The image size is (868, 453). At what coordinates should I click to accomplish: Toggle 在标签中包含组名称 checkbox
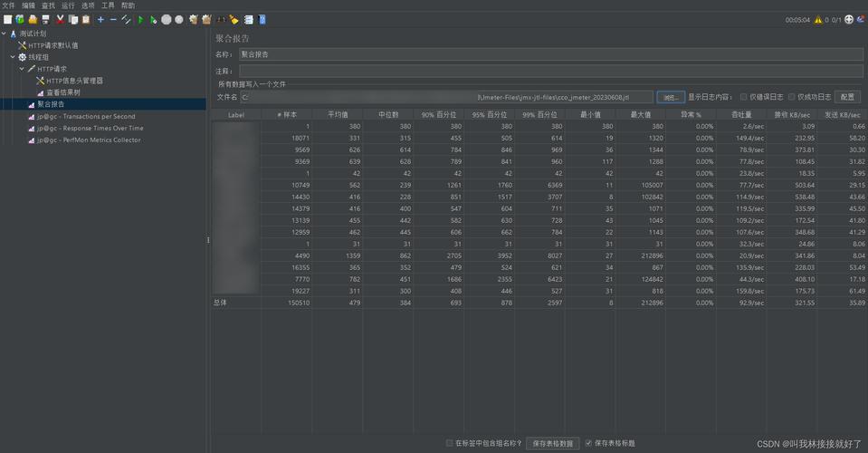point(449,443)
